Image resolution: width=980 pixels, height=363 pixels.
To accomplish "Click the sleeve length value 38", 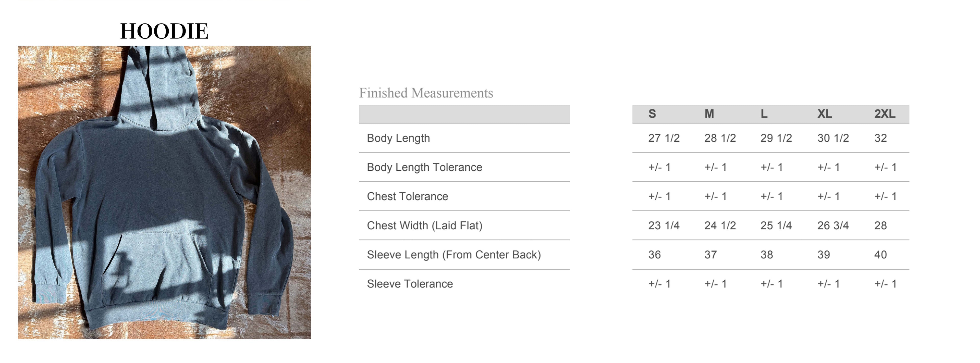I will point(767,255).
